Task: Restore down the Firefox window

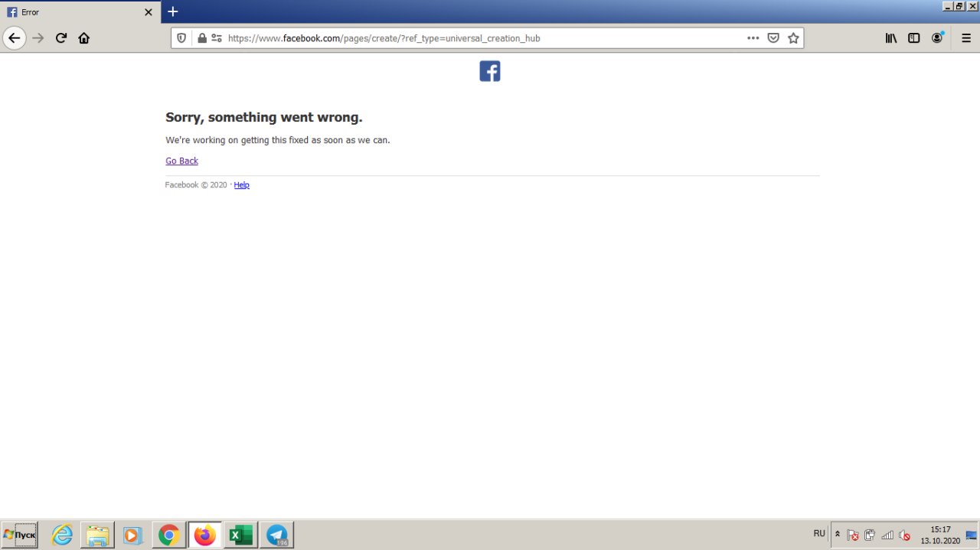Action: (959, 5)
